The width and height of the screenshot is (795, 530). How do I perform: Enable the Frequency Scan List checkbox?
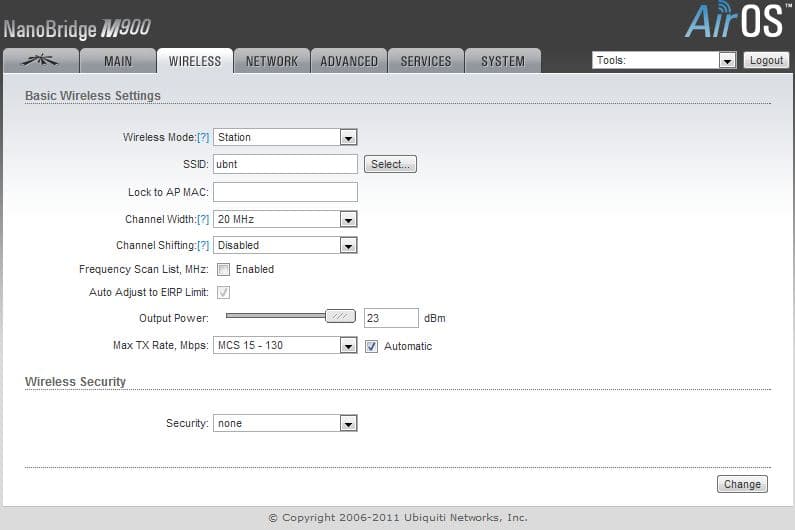(x=223, y=269)
